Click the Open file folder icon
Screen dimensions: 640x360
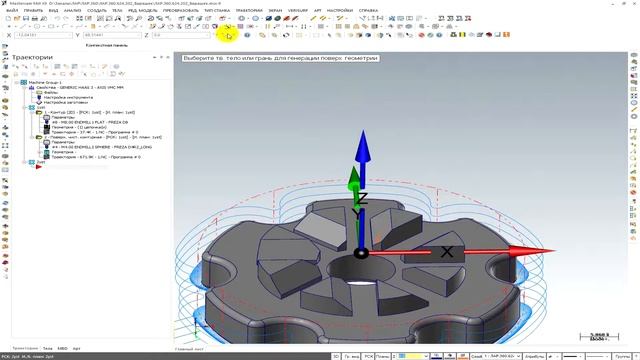[17, 18]
